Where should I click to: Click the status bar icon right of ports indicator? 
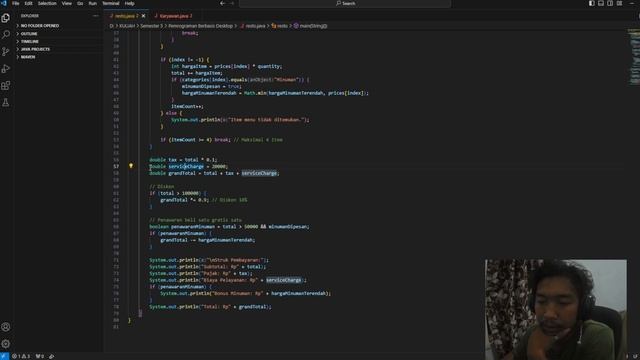[x=51, y=356]
